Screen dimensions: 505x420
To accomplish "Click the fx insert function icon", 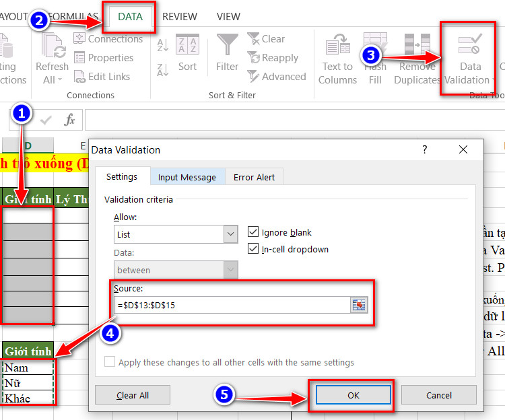I will (69, 120).
